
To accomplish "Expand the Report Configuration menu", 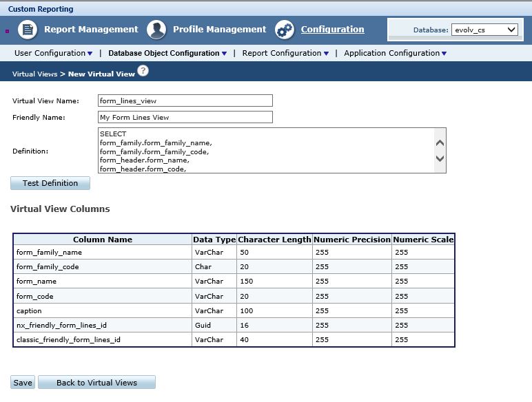I will click(x=285, y=53).
